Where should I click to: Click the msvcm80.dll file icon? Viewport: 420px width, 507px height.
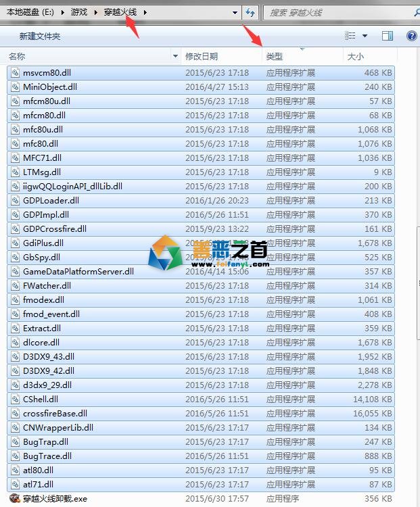(15, 73)
